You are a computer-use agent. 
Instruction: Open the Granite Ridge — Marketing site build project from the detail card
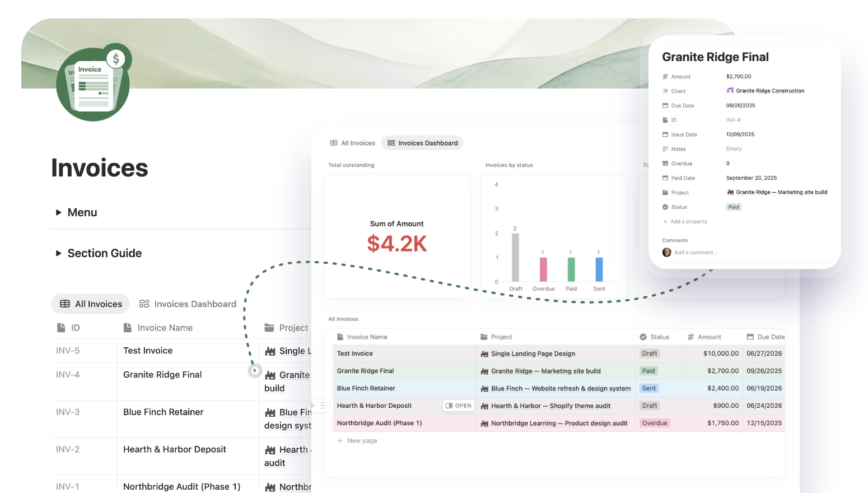pos(777,192)
